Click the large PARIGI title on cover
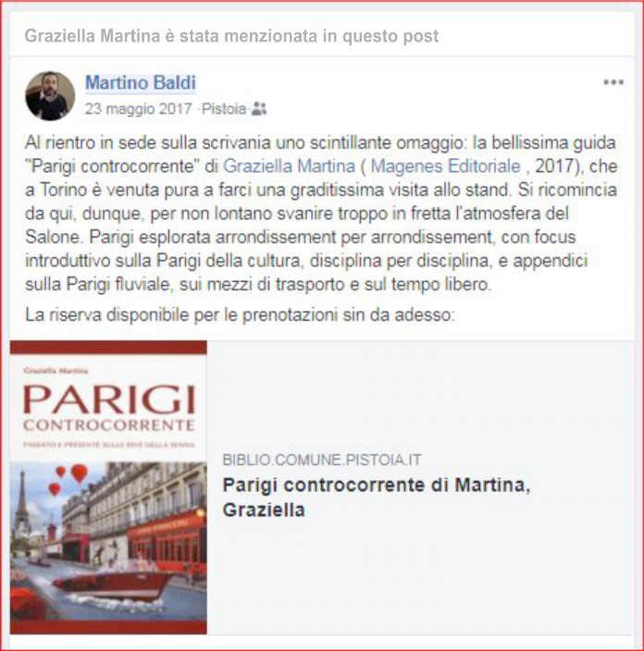The width and height of the screenshot is (644, 651). point(109,399)
